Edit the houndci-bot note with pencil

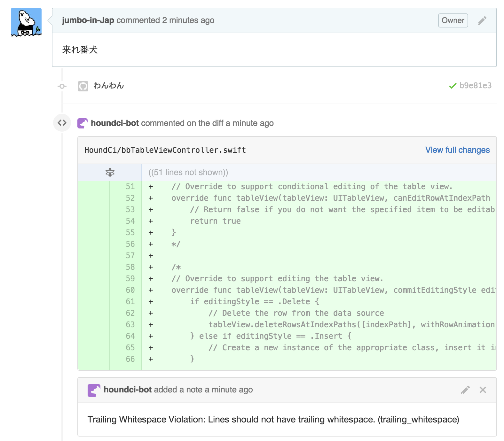coord(465,390)
